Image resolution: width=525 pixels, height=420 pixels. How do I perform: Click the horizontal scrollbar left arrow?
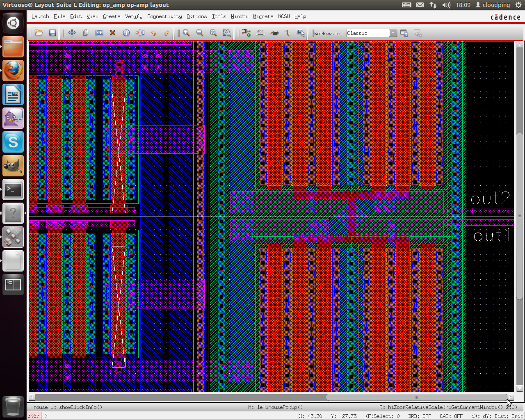point(32,397)
